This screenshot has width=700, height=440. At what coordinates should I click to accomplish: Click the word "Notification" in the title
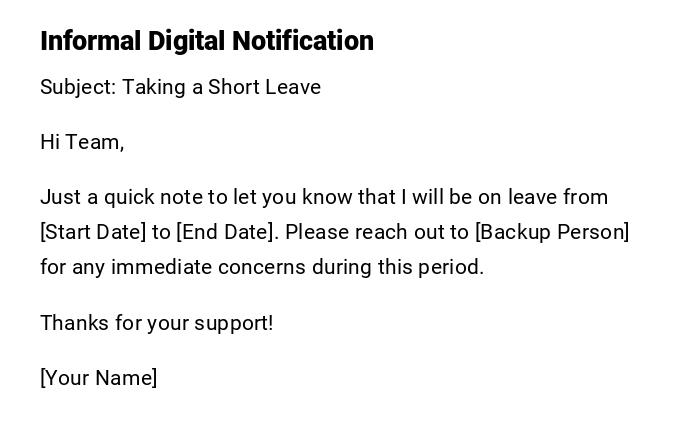click(x=303, y=41)
